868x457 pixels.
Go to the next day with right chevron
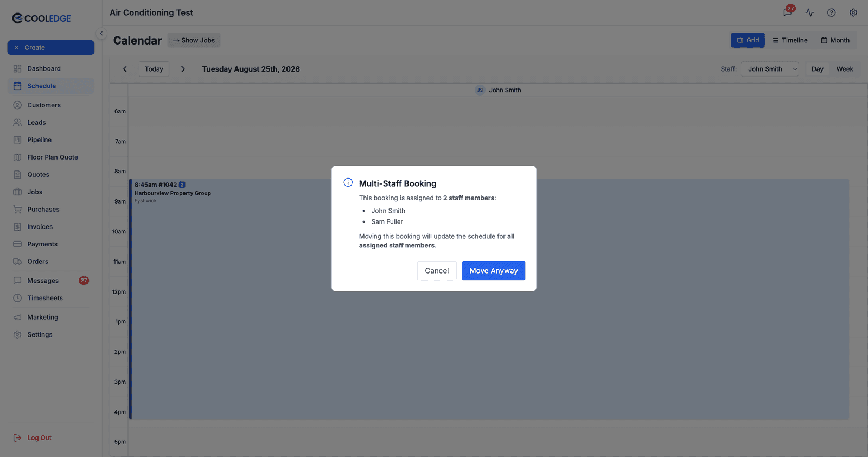tap(183, 69)
